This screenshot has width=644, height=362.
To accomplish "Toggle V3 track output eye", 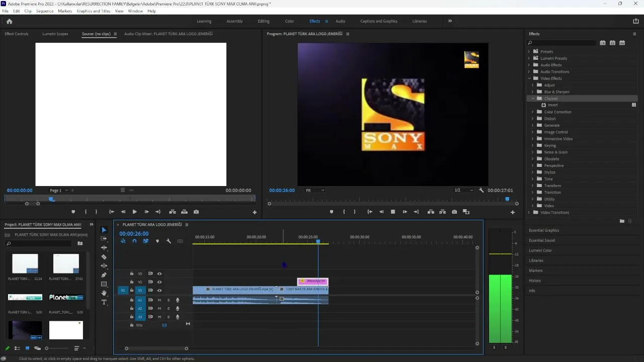I will coord(159,274).
